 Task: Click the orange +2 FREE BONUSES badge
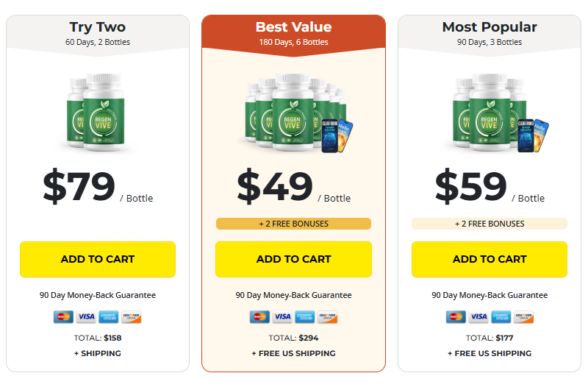point(293,224)
